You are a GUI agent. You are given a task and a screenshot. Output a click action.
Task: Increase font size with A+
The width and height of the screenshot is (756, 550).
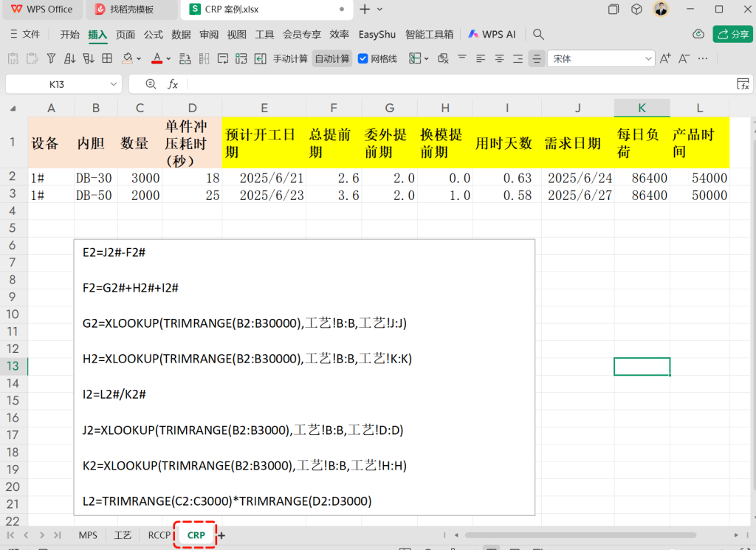click(x=665, y=59)
